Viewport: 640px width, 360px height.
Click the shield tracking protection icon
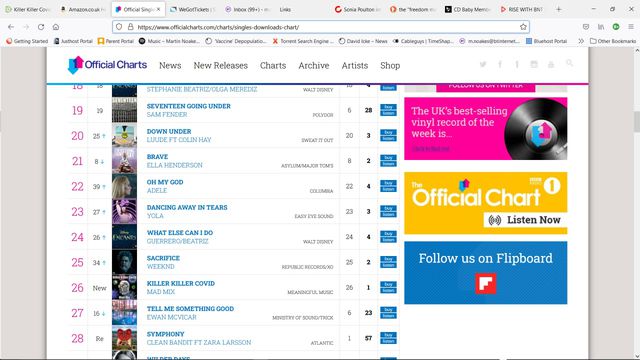click(119, 27)
